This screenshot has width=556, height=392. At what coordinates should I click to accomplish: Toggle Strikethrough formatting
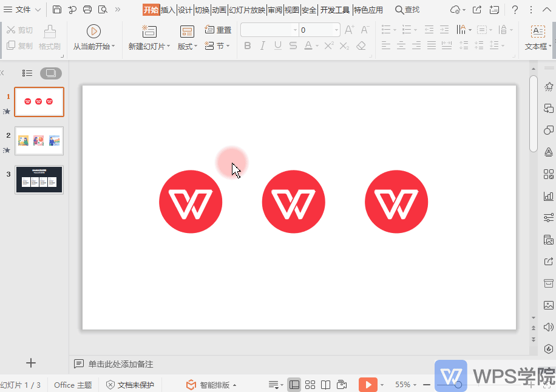pyautogui.click(x=293, y=46)
